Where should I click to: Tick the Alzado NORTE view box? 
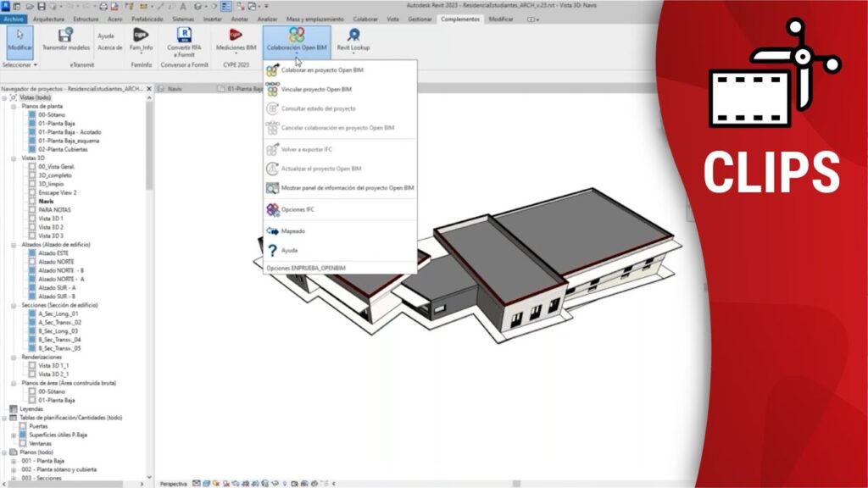pyautogui.click(x=32, y=262)
